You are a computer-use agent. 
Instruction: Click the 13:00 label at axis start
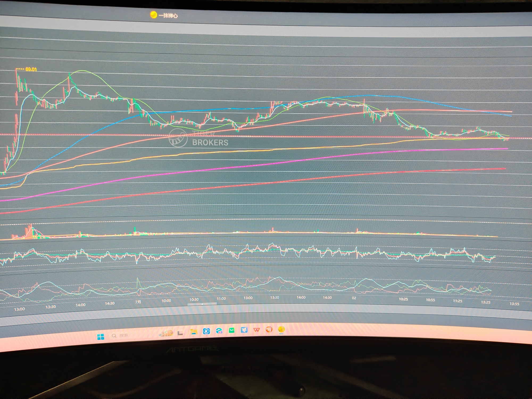point(19,309)
